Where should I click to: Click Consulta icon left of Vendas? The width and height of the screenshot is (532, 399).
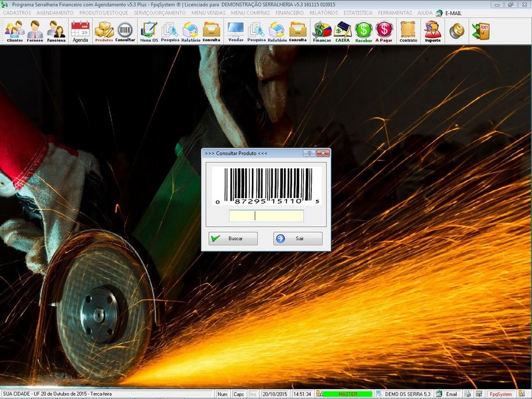click(211, 31)
